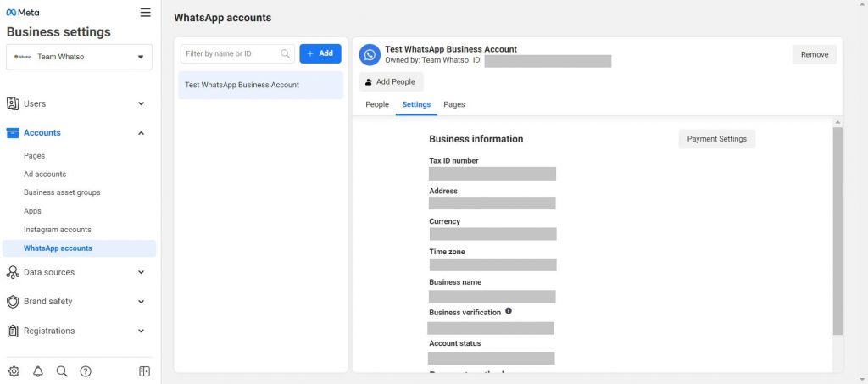Focus the Filter by name or ID field
The height and width of the screenshot is (384, 868).
(231, 53)
